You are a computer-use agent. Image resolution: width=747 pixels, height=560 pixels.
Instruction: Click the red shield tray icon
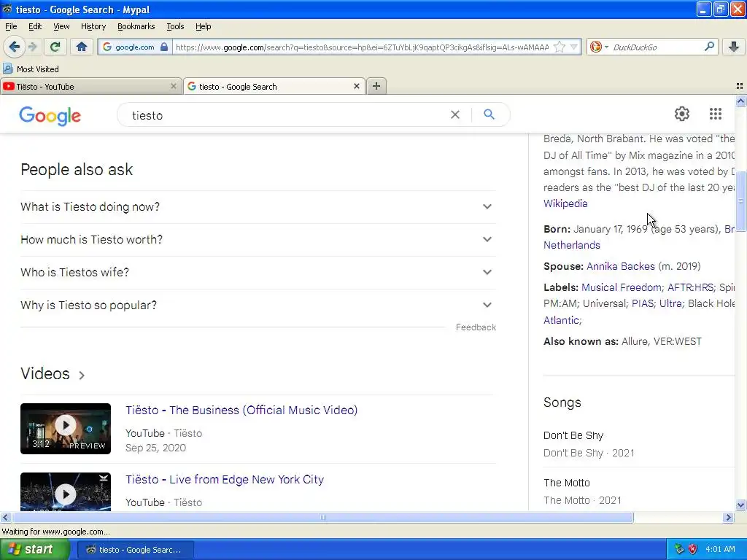[692, 549]
